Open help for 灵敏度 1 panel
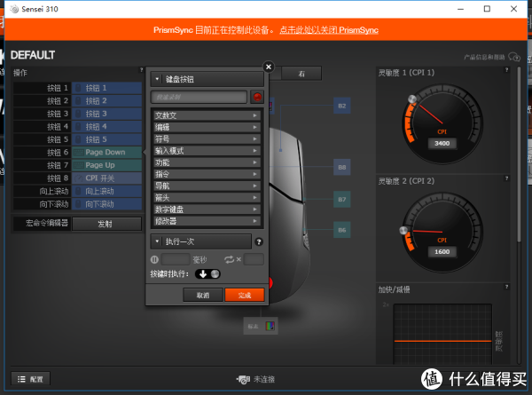This screenshot has height=395, width=532. [506, 69]
